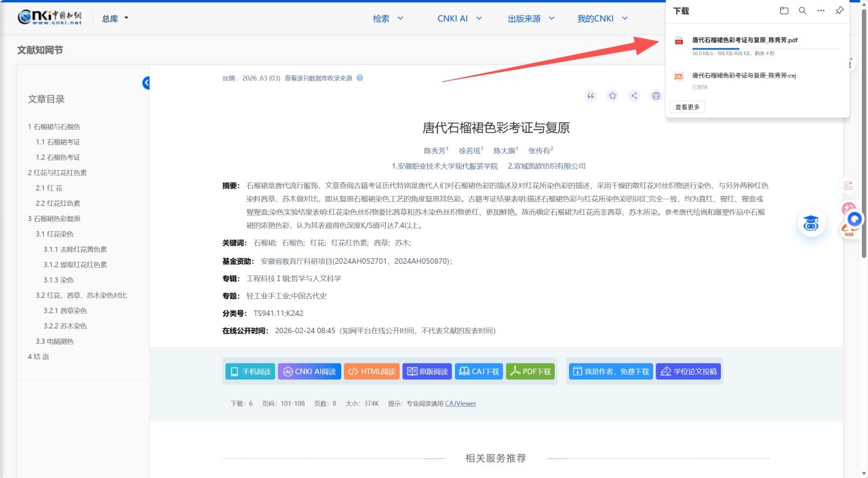Viewport: 868px width, 478px height.
Task: Click the blue chat bubble icon
Action: pos(855,219)
